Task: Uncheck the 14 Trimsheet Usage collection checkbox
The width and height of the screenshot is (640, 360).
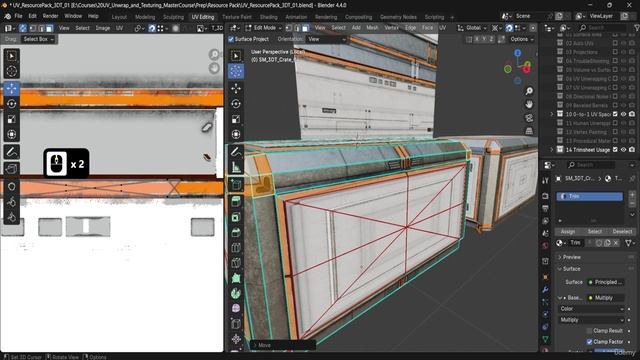Action: coord(615,150)
